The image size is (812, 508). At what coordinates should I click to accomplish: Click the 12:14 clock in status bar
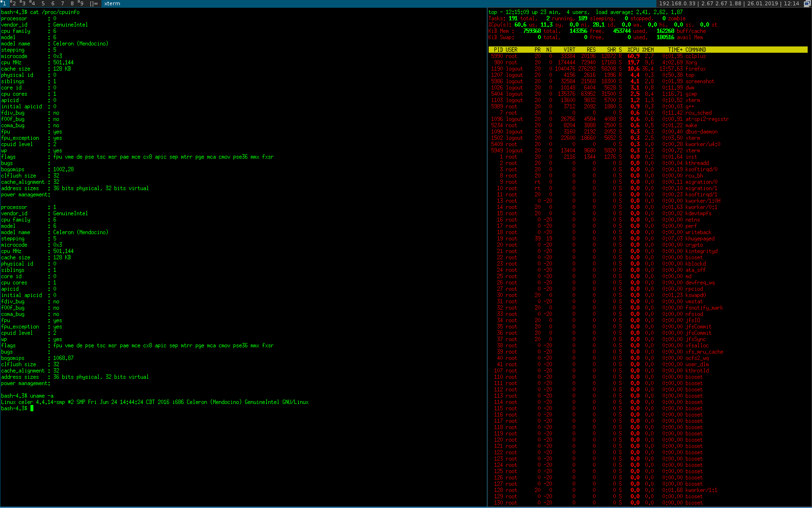[x=791, y=3]
